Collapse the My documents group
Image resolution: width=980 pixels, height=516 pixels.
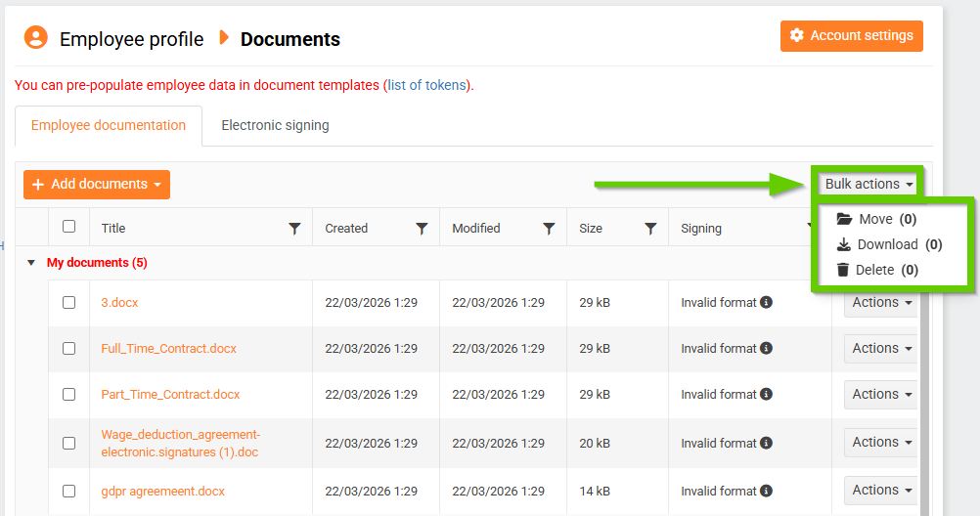(x=31, y=263)
